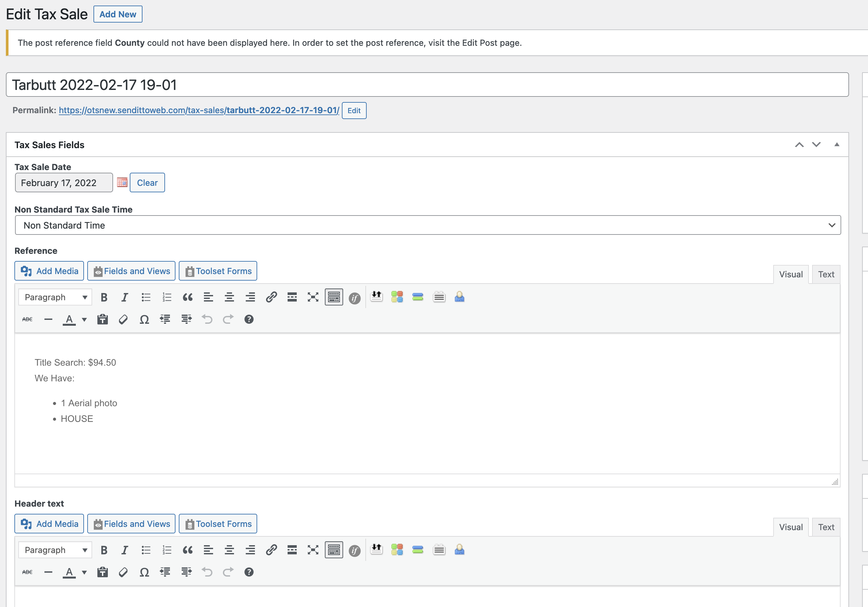This screenshot has height=607, width=868.
Task: Increase indent in the Reference editor
Action: [186, 320]
